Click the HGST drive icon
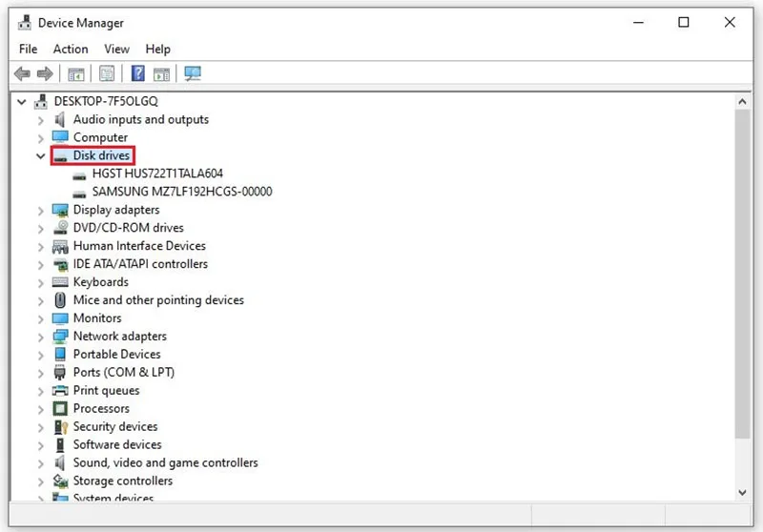The height and width of the screenshot is (532, 763). tap(79, 176)
